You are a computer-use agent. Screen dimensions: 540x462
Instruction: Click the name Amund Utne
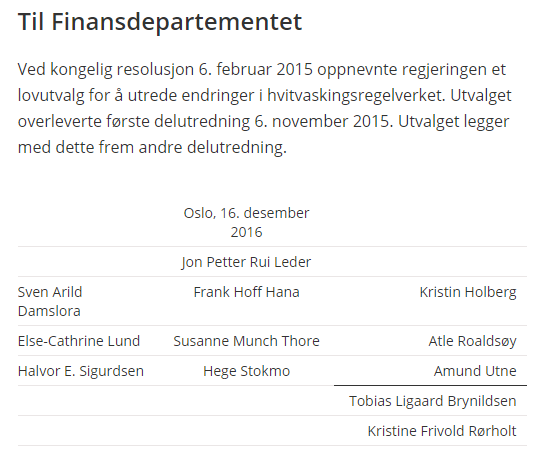point(475,371)
